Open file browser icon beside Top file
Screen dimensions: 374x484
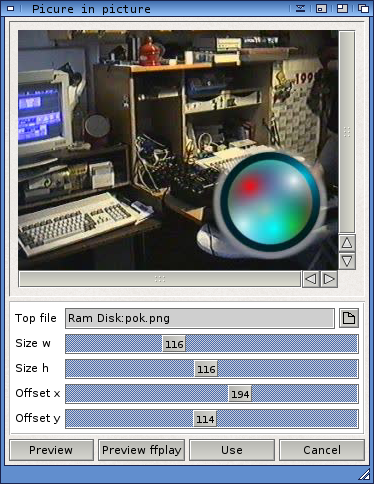349,318
